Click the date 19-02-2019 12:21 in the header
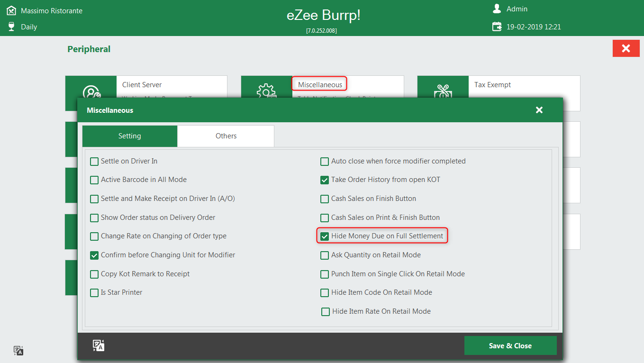This screenshot has width=644, height=363. click(x=534, y=27)
